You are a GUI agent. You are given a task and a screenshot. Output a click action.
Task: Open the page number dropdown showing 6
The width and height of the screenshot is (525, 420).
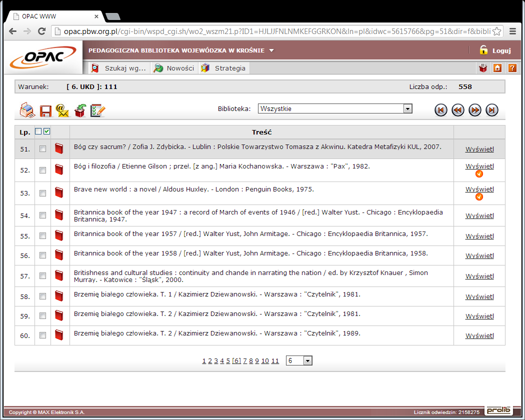[x=299, y=360]
